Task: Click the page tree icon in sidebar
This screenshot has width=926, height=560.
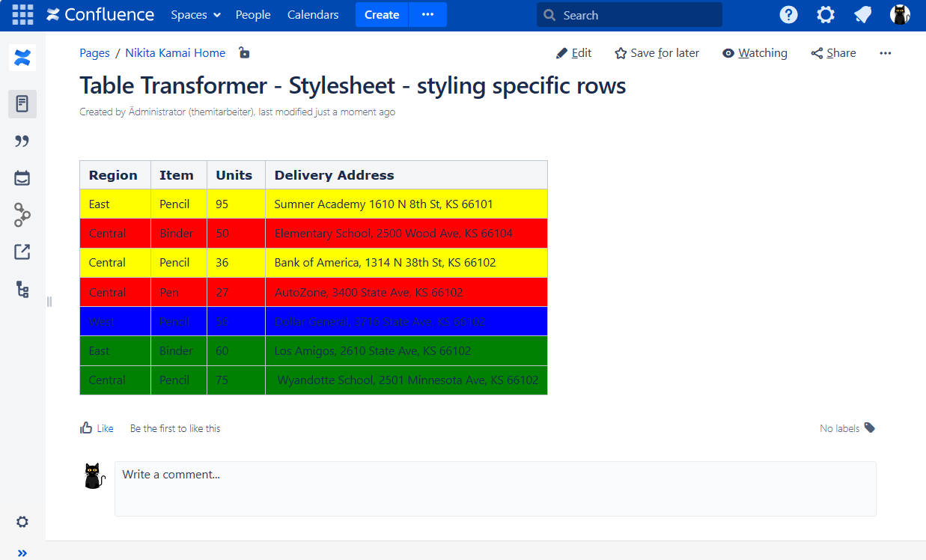Action: click(22, 290)
